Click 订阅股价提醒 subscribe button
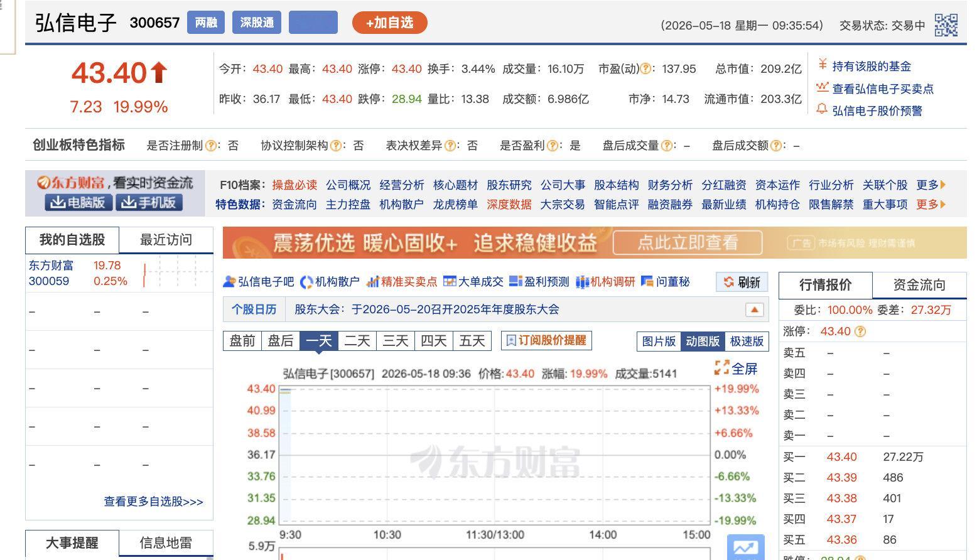This screenshot has width=977, height=560. (546, 340)
